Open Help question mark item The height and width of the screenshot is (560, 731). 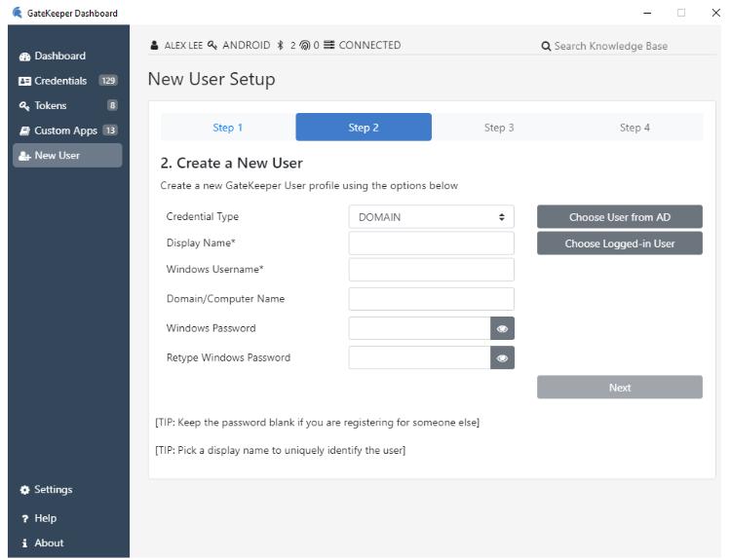(25, 518)
